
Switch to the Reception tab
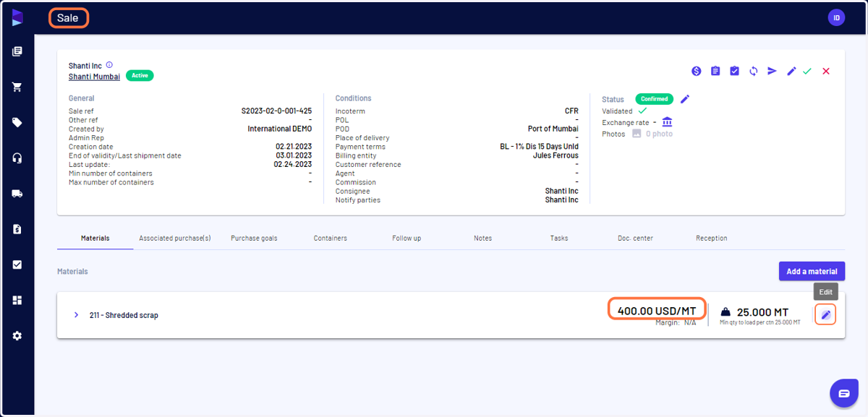tap(712, 238)
